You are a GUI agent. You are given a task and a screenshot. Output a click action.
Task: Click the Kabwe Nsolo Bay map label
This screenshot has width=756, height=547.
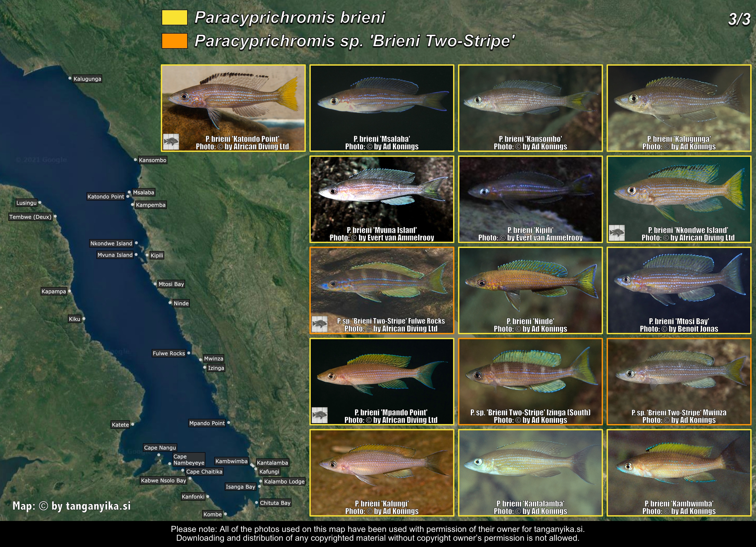click(163, 480)
